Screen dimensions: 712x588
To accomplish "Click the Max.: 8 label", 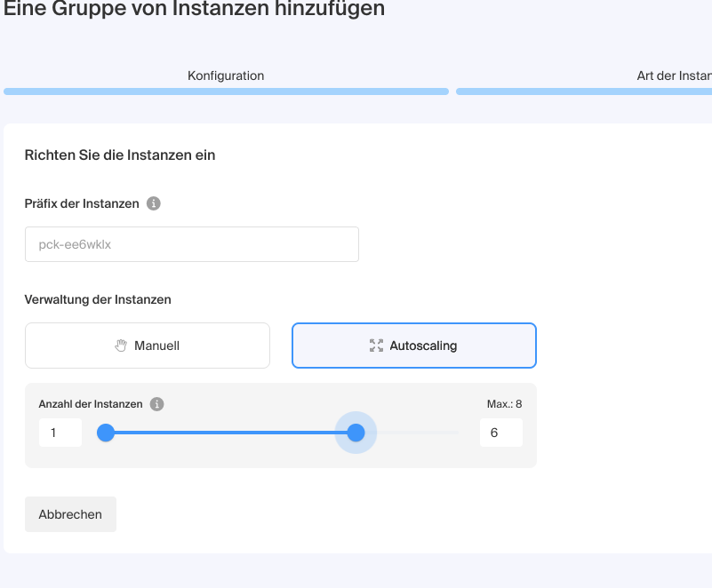I will tap(504, 403).
